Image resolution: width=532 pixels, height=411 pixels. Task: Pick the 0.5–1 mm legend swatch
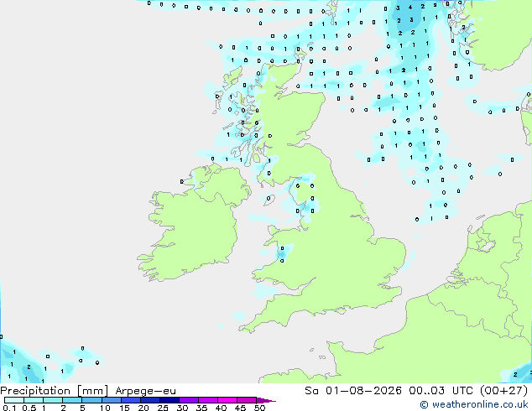[x=34, y=400]
